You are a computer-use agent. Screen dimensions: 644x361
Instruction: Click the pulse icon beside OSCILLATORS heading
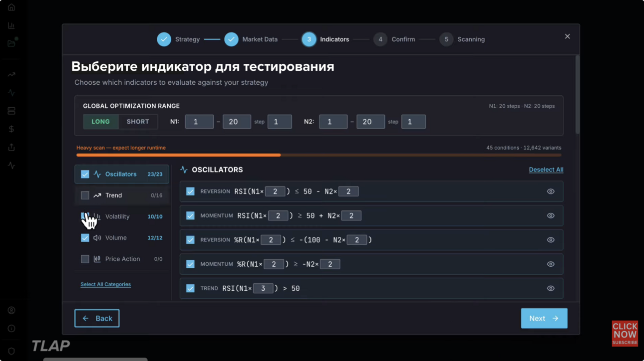184,170
